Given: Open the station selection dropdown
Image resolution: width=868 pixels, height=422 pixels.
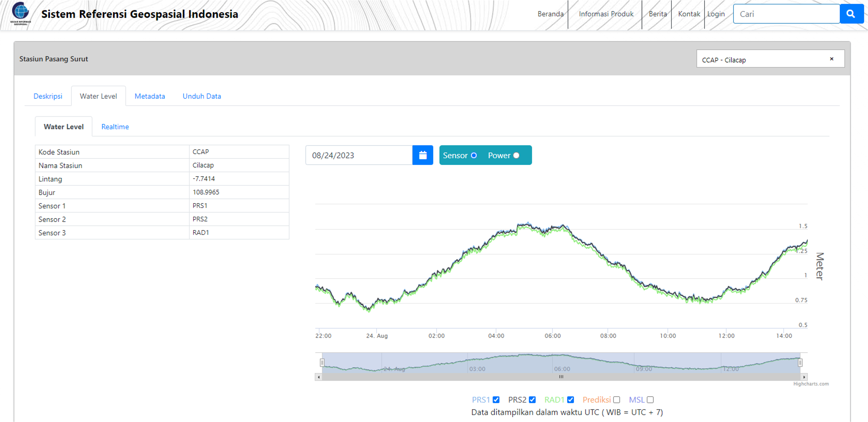Looking at the screenshot, I should click(762, 59).
